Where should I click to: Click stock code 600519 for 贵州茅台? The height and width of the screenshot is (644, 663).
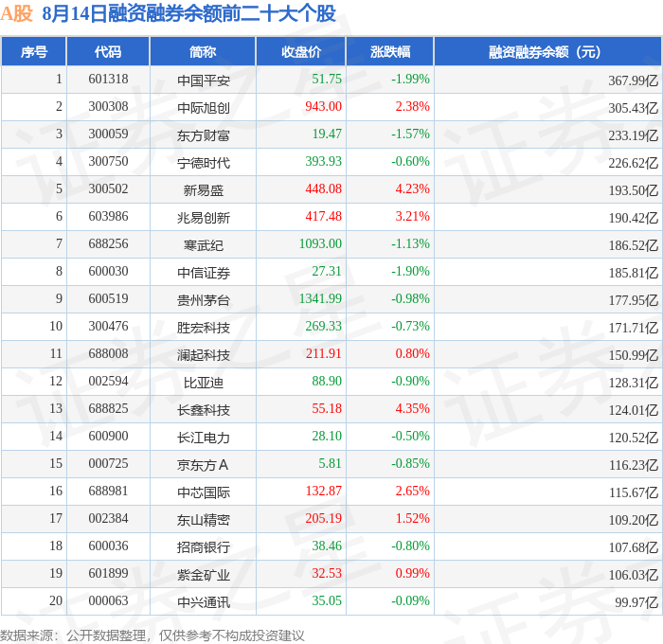pyautogui.click(x=108, y=299)
